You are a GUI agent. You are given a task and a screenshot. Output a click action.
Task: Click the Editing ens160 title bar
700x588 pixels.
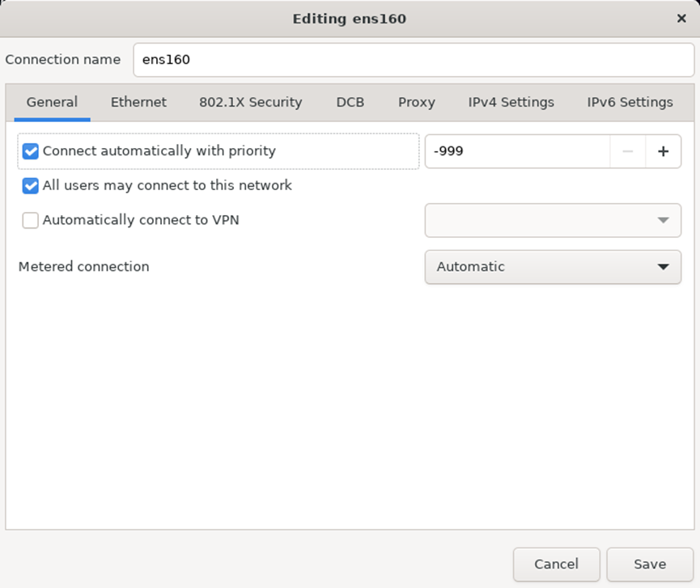[x=350, y=19]
